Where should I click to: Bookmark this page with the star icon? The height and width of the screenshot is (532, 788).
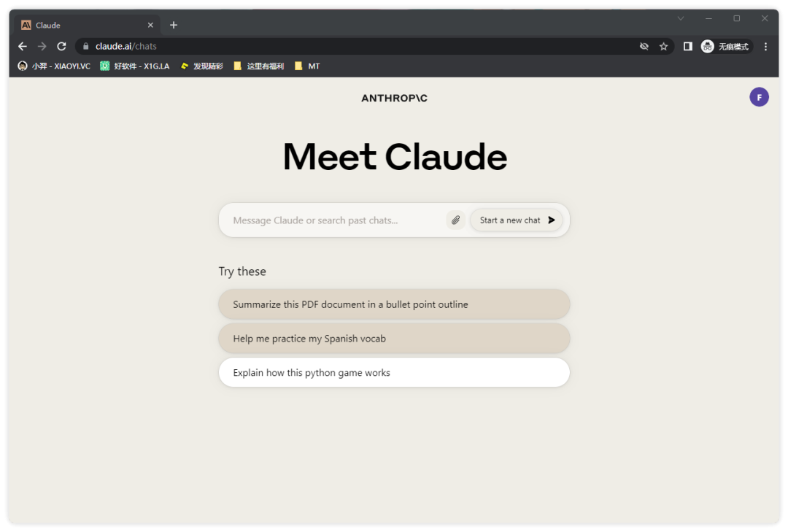click(x=663, y=46)
